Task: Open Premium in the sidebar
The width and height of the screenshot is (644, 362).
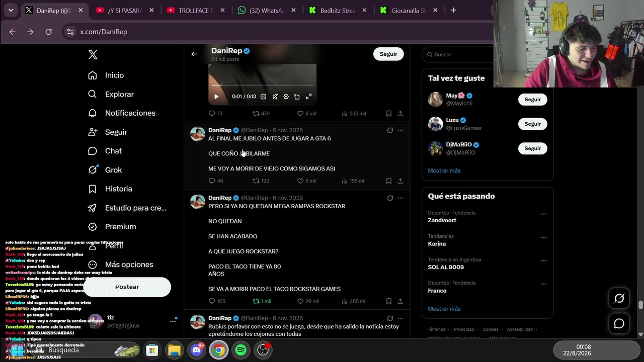Action: 112,227
